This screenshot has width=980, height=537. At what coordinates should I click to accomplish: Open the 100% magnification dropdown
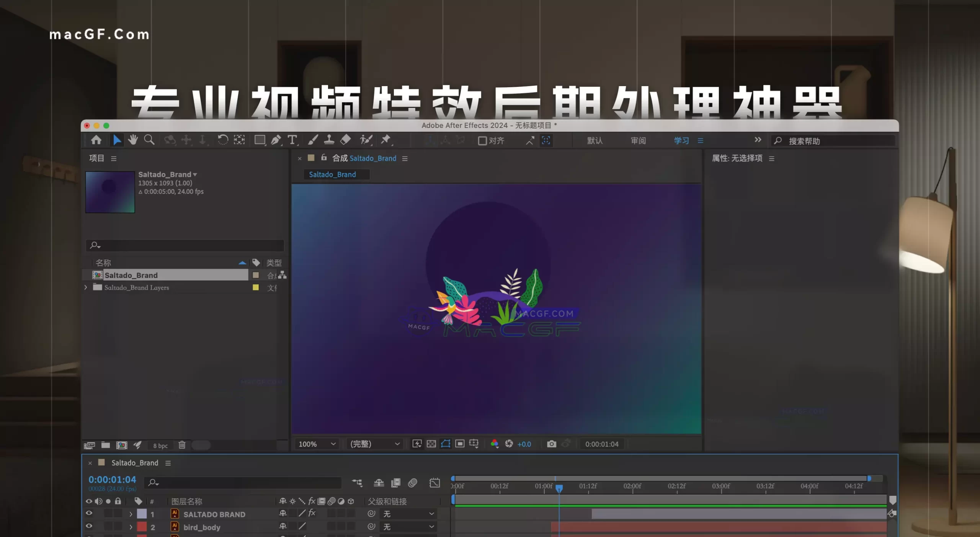(317, 444)
